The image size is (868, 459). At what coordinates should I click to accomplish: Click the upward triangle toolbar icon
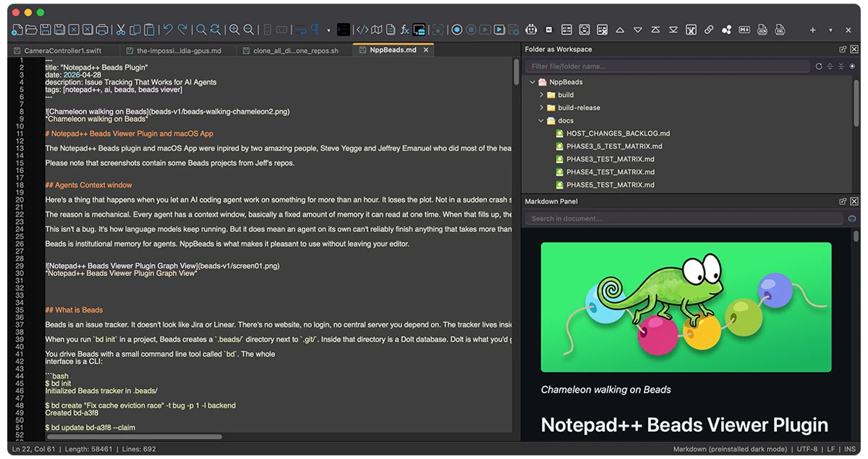coord(620,30)
